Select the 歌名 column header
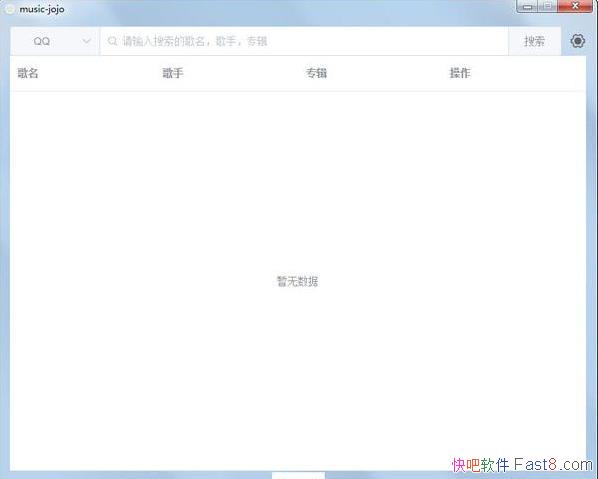This screenshot has width=598, height=479. tap(28, 73)
